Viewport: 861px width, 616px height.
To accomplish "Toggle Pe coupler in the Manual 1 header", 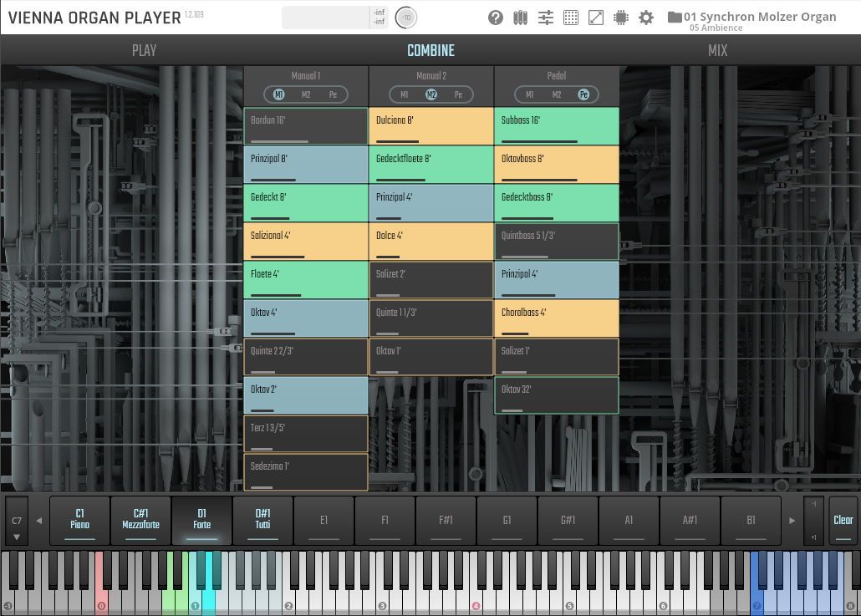I will 333,94.
